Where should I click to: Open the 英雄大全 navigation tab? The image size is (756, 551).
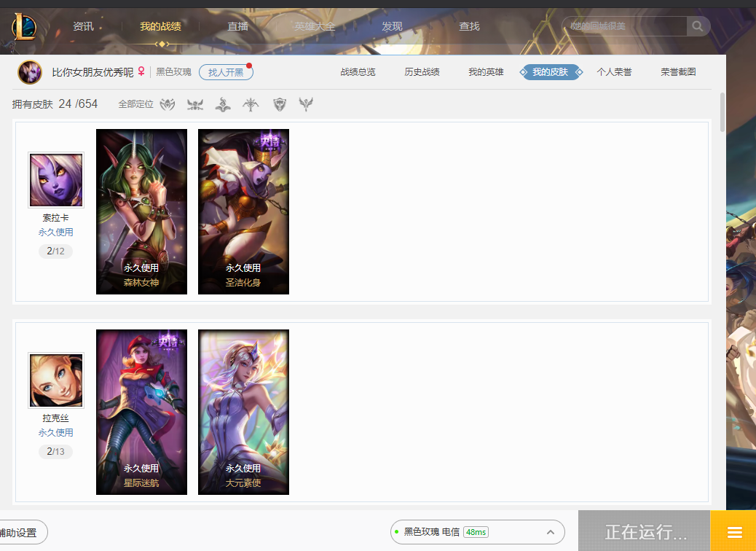tap(315, 26)
